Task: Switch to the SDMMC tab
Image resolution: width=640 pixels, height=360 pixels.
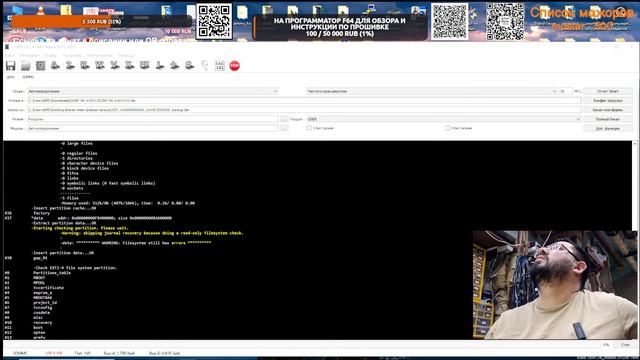Action: pos(28,77)
